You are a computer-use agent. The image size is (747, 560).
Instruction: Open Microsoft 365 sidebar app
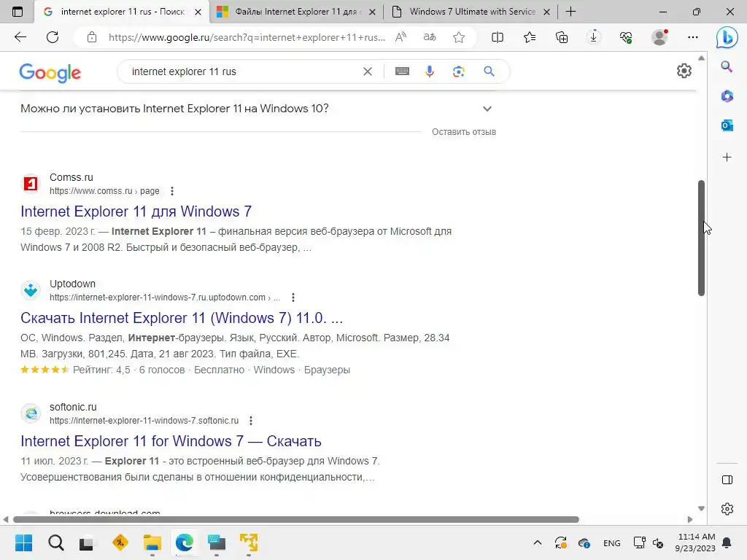(x=727, y=96)
